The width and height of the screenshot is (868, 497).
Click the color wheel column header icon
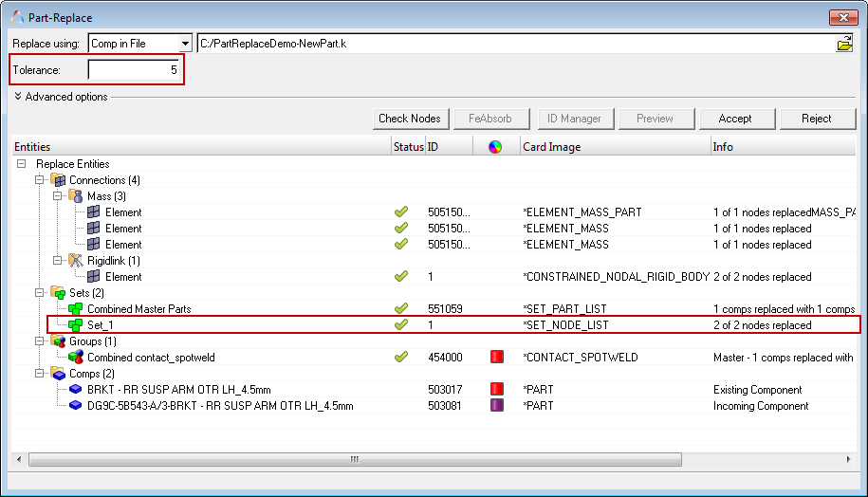point(494,147)
